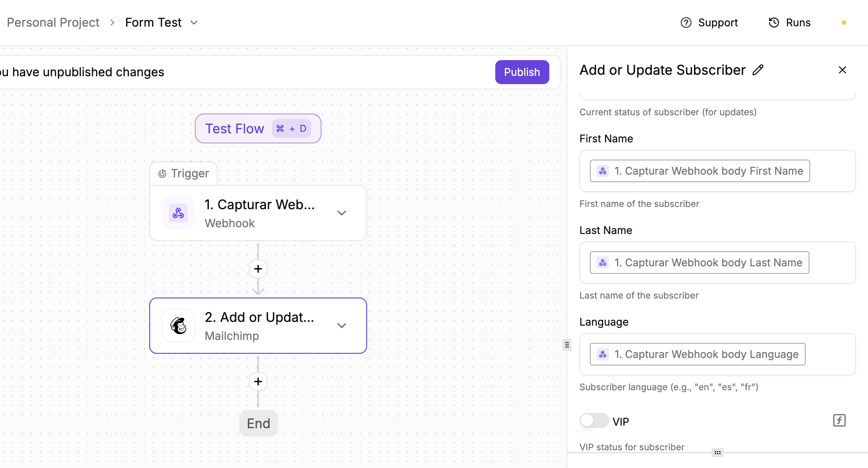868x468 pixels.
Task: Publish the unpublished changes
Action: point(522,72)
